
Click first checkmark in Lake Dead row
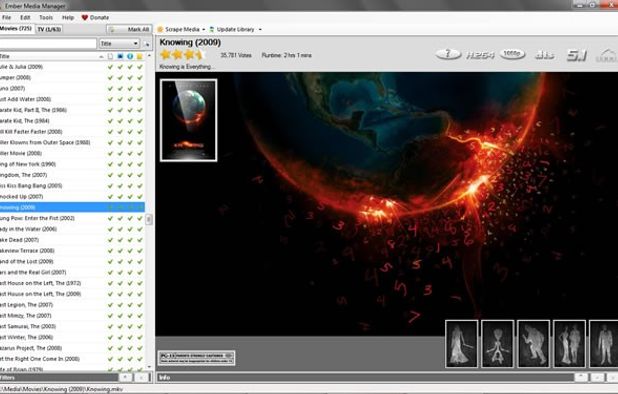pos(110,240)
